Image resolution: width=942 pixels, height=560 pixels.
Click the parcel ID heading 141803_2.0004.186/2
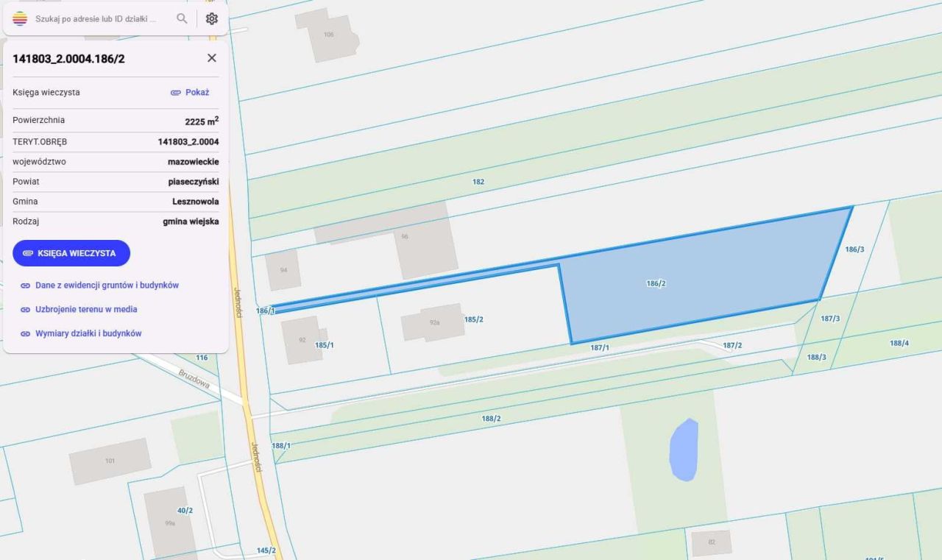pos(68,59)
